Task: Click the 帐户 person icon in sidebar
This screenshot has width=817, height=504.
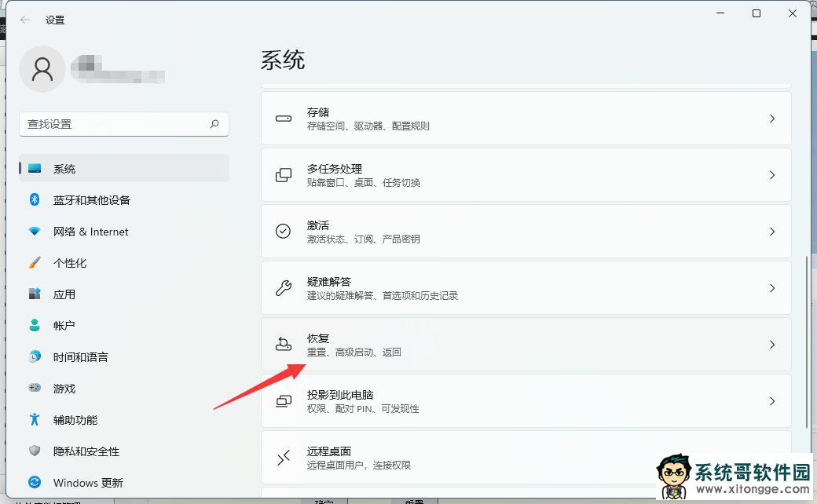Action: click(35, 325)
